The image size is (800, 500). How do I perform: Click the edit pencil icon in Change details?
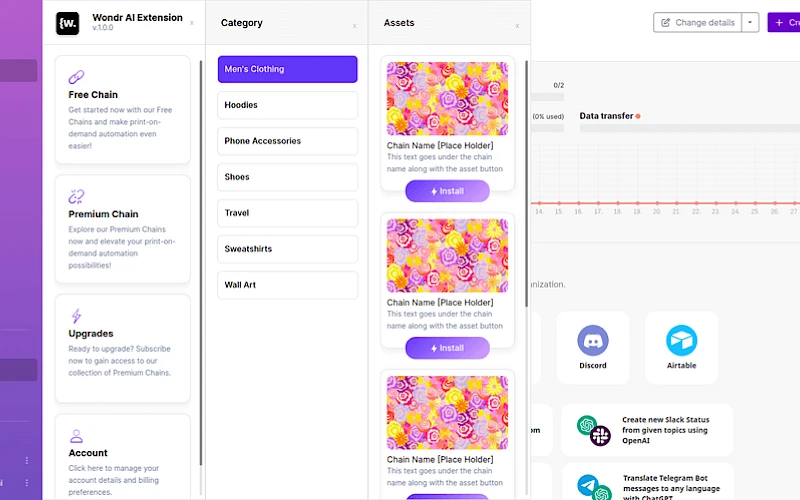[665, 22]
